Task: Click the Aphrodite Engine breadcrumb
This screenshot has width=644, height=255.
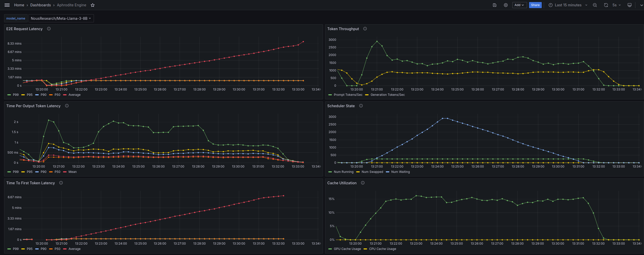Action: tap(71, 5)
